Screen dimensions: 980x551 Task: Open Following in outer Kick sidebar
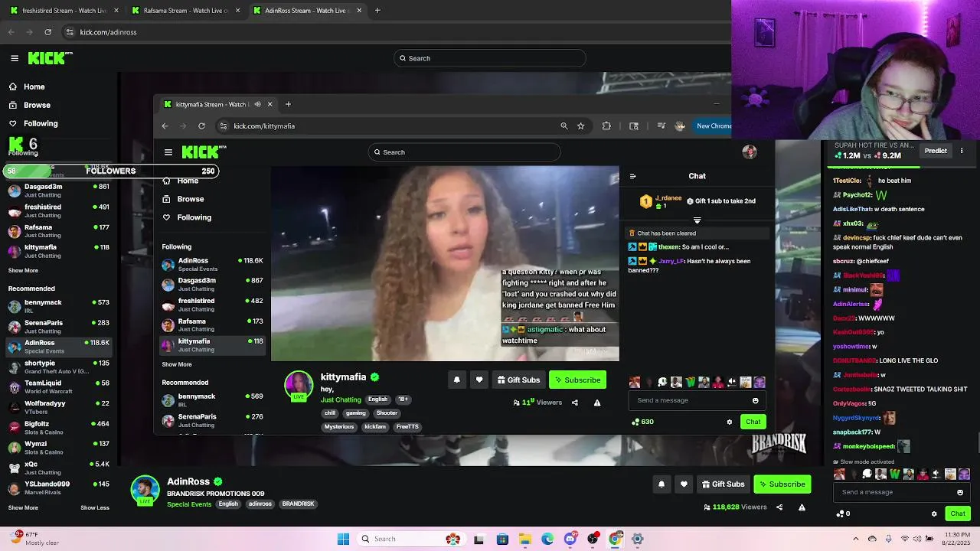pos(40,123)
